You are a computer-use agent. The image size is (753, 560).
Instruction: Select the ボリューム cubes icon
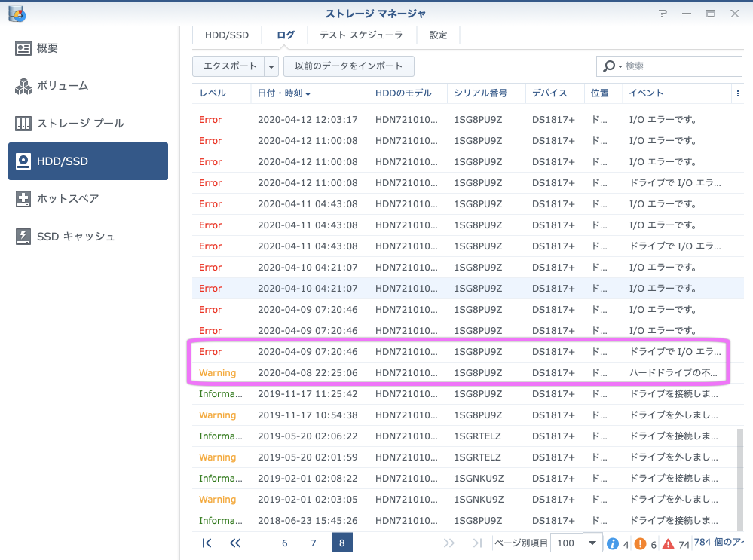(23, 86)
